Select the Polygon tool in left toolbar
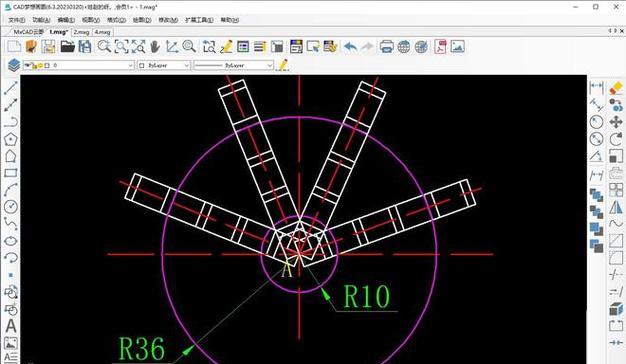This screenshot has height=364, width=626. (10, 139)
